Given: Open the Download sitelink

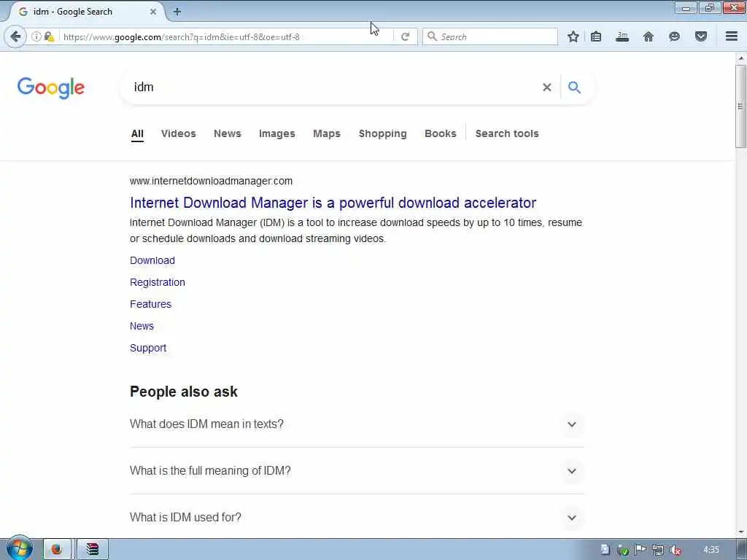Looking at the screenshot, I should coord(152,260).
